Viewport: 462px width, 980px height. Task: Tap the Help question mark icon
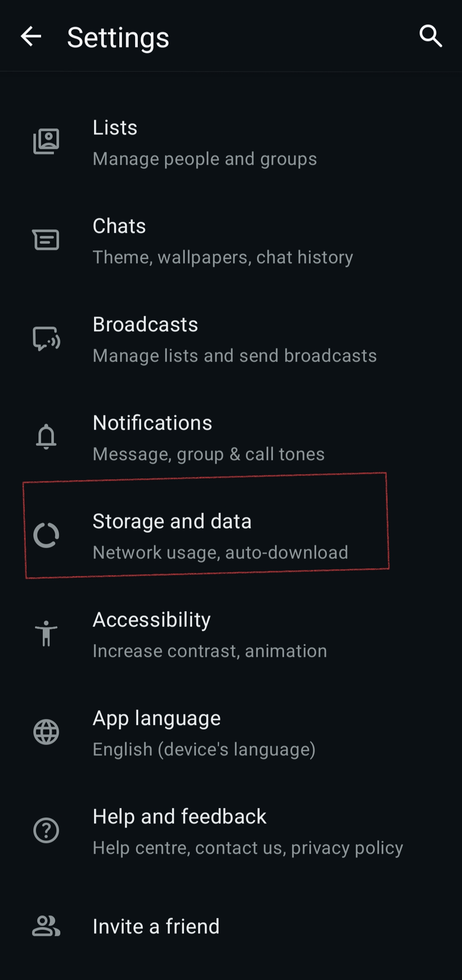coord(46,830)
